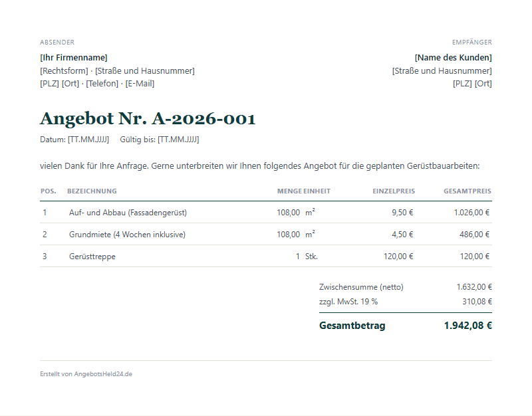This screenshot has height=416, width=532.
Task: Click position number 2 in the table
Action: click(45, 235)
